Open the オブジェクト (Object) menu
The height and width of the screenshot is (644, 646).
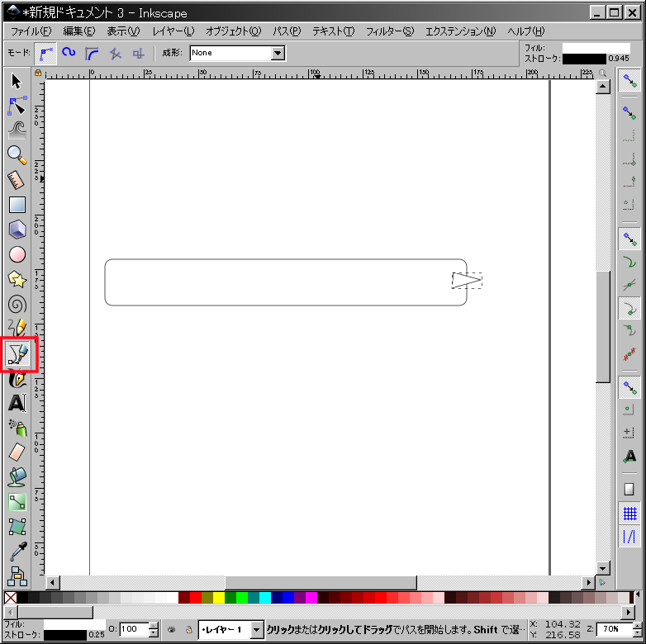[x=233, y=31]
